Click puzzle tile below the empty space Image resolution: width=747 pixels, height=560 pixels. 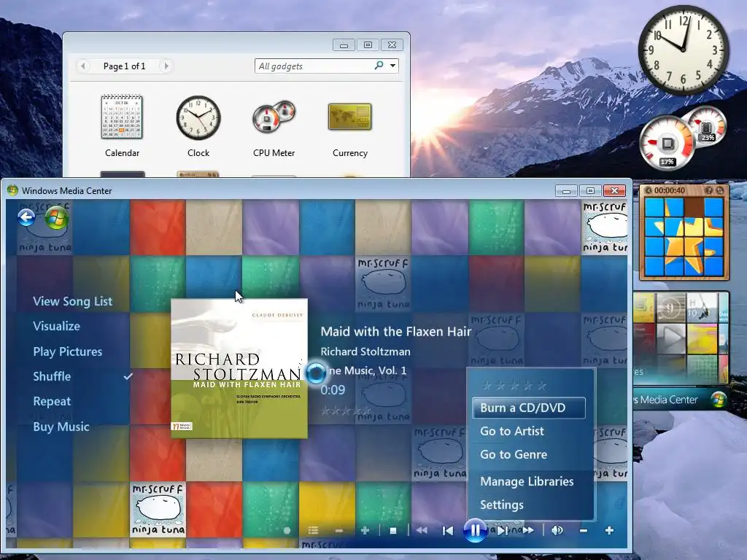click(x=694, y=227)
